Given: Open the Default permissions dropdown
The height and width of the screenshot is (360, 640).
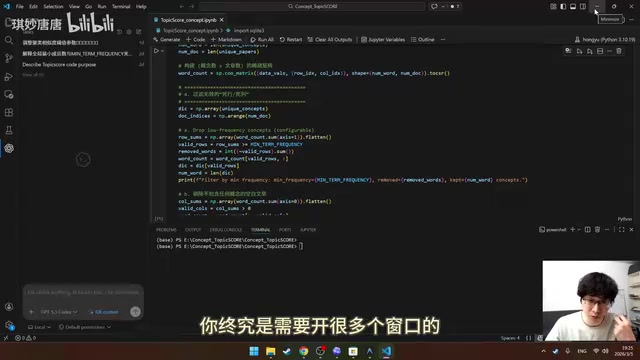Looking at the screenshot, I should pos(84,327).
